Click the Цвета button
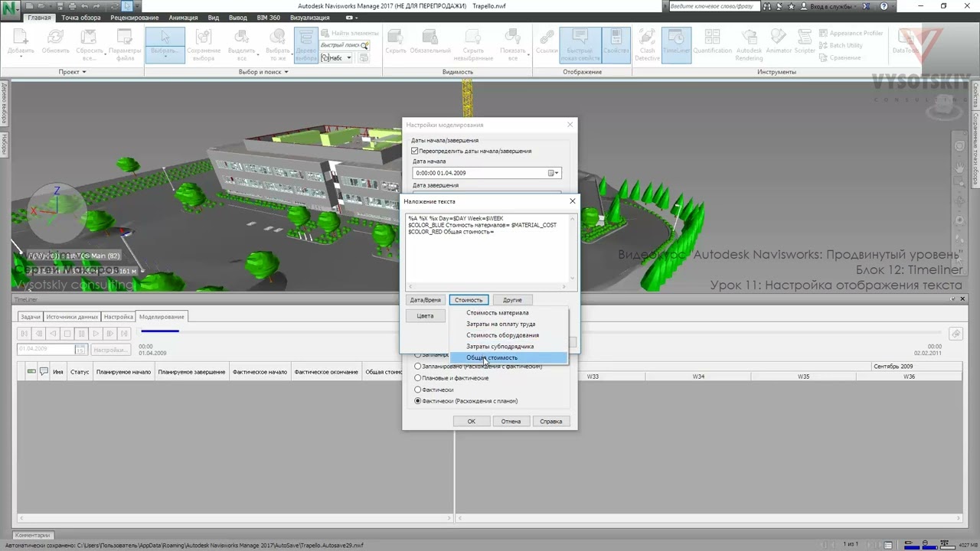 pyautogui.click(x=426, y=316)
